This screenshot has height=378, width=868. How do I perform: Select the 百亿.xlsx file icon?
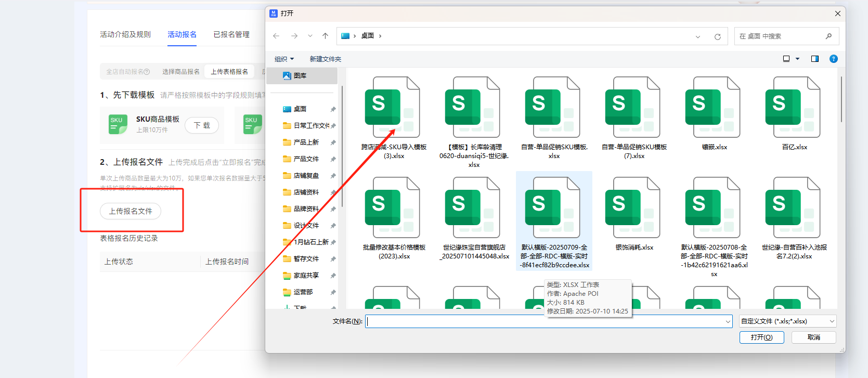point(794,108)
